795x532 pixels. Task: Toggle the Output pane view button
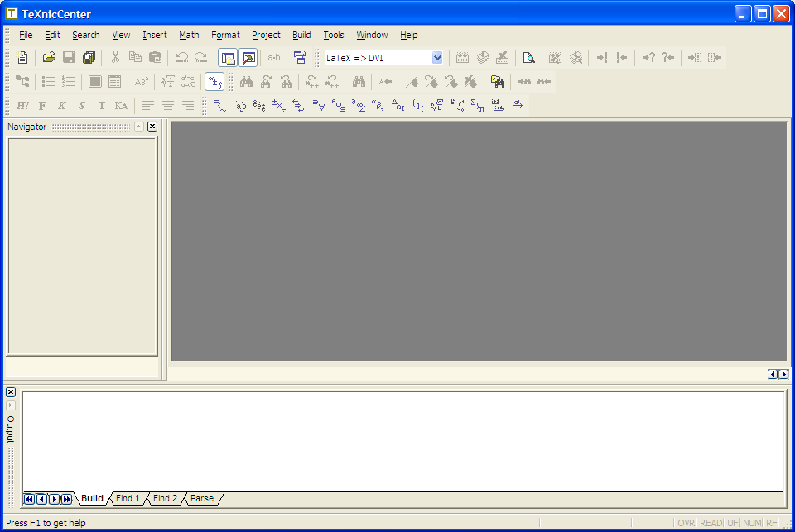click(x=248, y=58)
